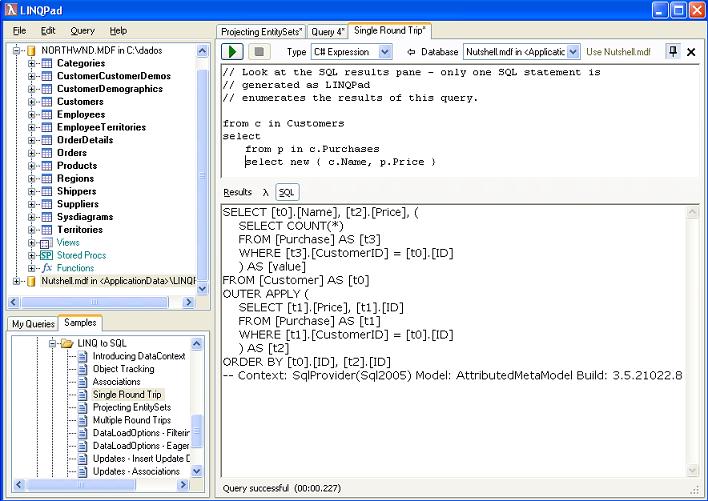
Task: Click the Employees table icon
Action: tap(47, 115)
